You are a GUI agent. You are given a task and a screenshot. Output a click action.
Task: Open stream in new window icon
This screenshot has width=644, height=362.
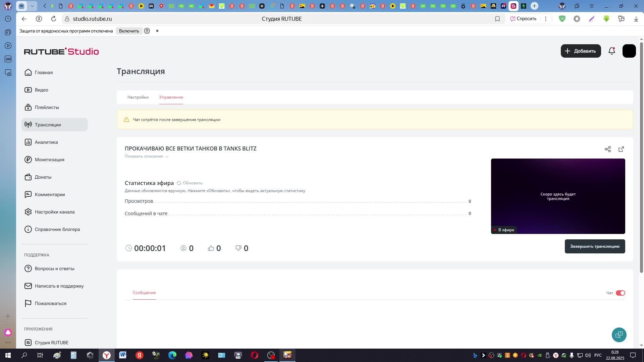coord(621,149)
